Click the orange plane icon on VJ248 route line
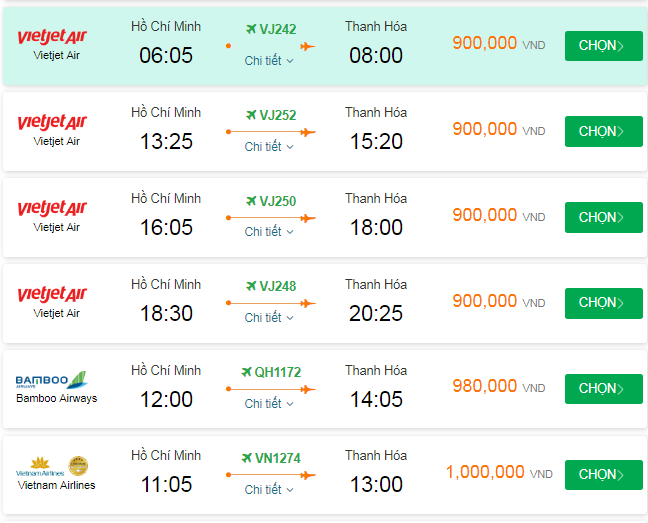Viewport: 648px width, 523px height. click(307, 303)
